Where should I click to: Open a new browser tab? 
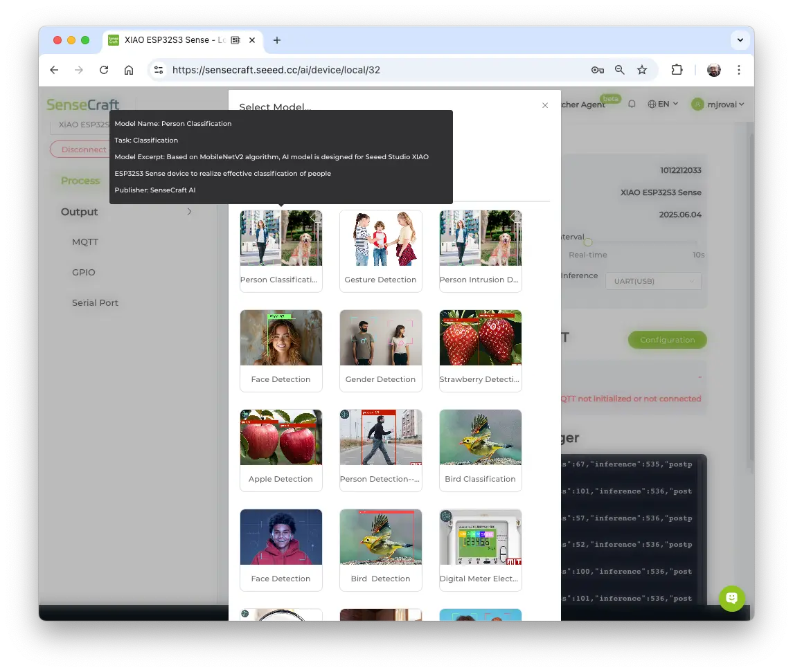pyautogui.click(x=277, y=40)
